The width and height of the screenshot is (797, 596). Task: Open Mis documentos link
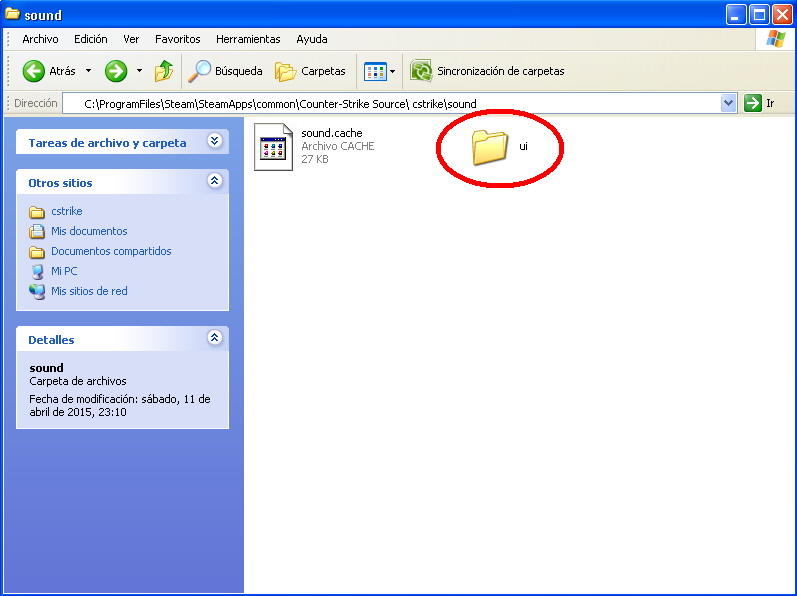89,231
